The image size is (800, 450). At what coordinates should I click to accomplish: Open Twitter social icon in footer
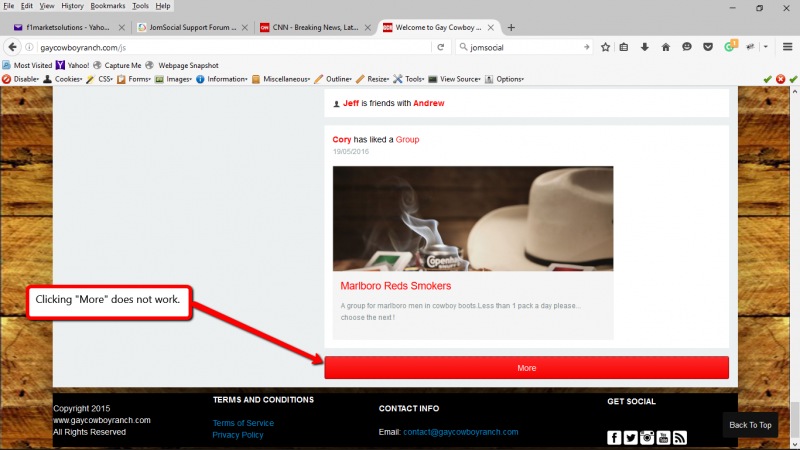tap(631, 438)
